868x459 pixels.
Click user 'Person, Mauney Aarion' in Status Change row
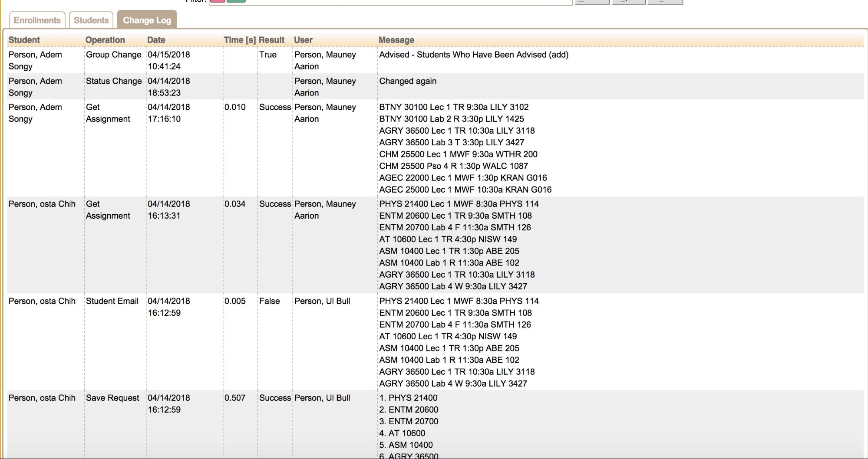(325, 87)
